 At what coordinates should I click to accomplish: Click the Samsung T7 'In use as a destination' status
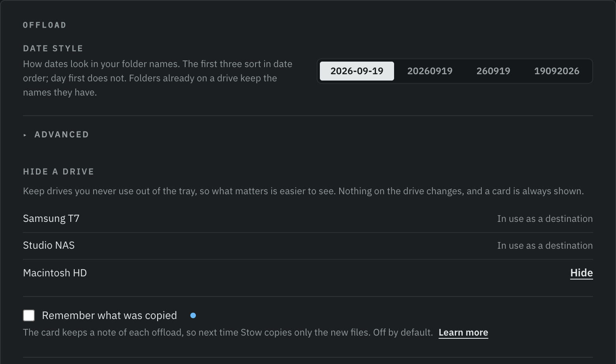[x=545, y=219]
